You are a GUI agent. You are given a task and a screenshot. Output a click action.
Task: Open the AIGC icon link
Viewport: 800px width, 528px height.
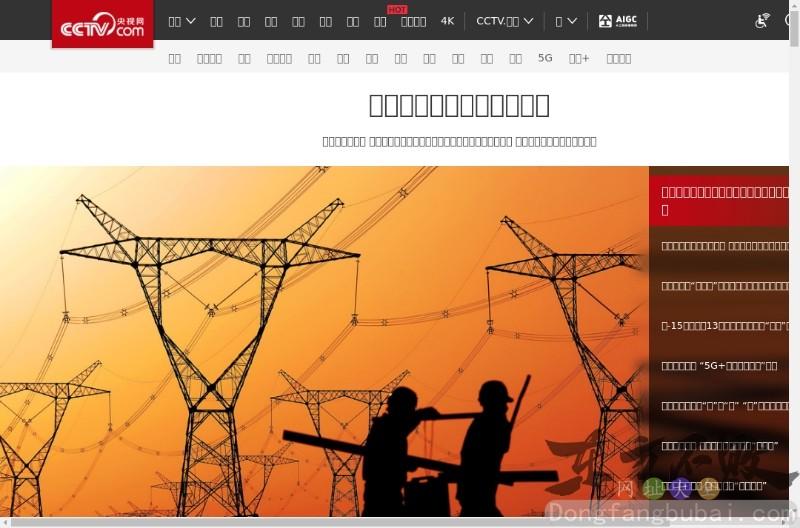click(617, 21)
